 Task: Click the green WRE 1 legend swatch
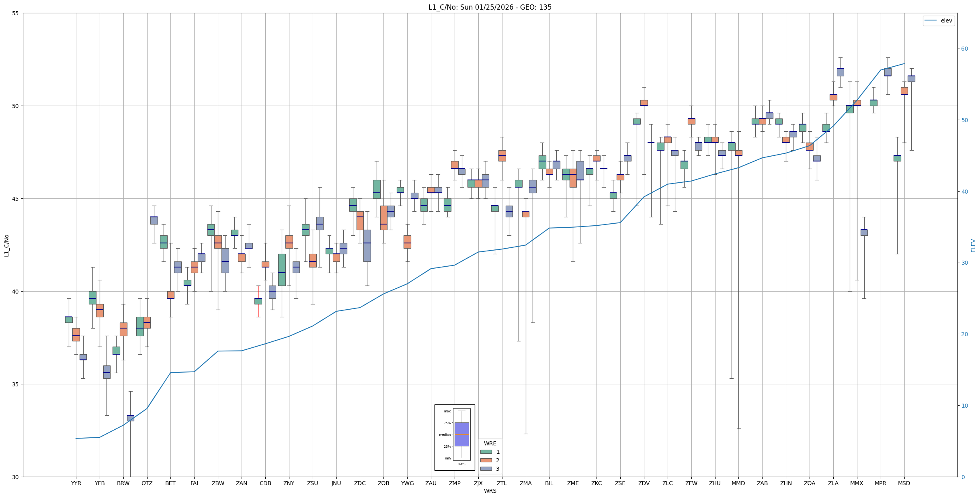click(x=486, y=452)
